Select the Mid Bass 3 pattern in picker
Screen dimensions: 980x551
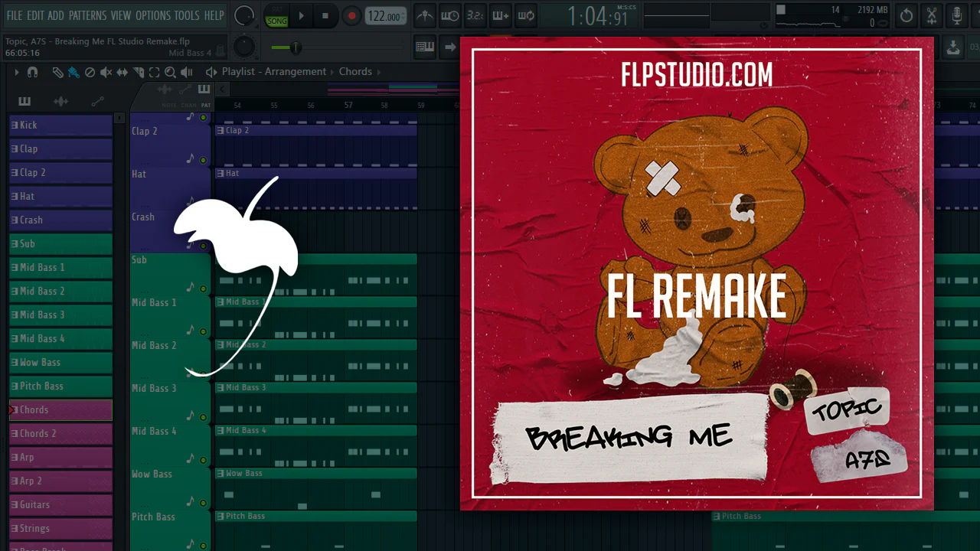point(60,315)
